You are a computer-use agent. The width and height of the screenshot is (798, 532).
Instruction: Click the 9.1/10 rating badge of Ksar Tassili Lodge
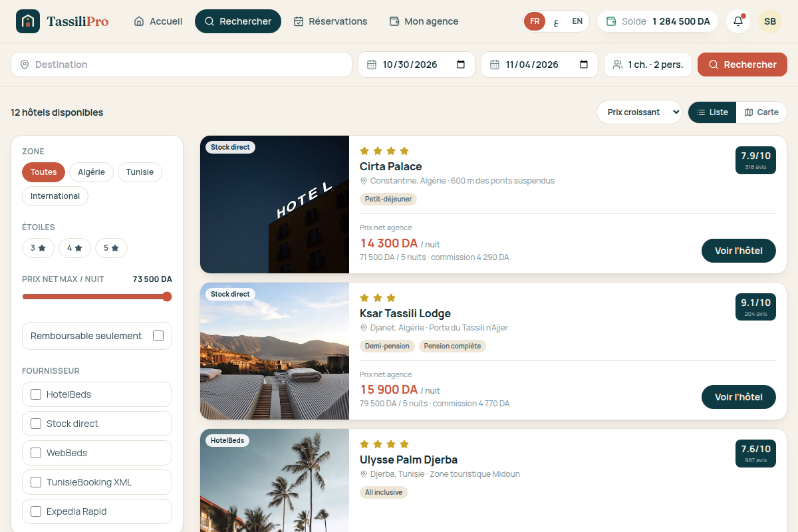click(x=755, y=307)
